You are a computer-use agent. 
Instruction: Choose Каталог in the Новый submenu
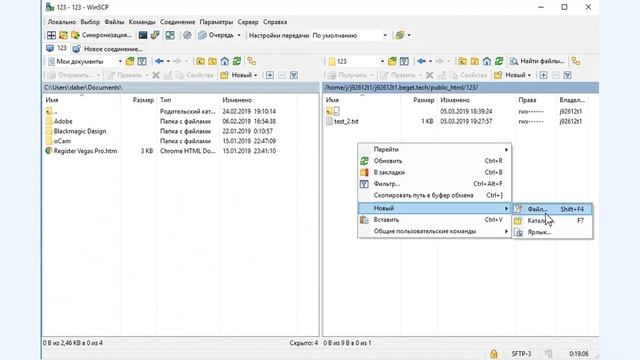coord(553,220)
